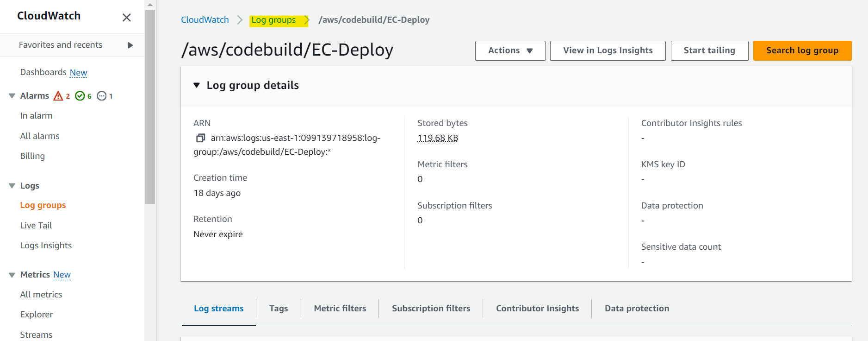Click View in Logs Insights button
868x341 pixels.
tap(608, 51)
